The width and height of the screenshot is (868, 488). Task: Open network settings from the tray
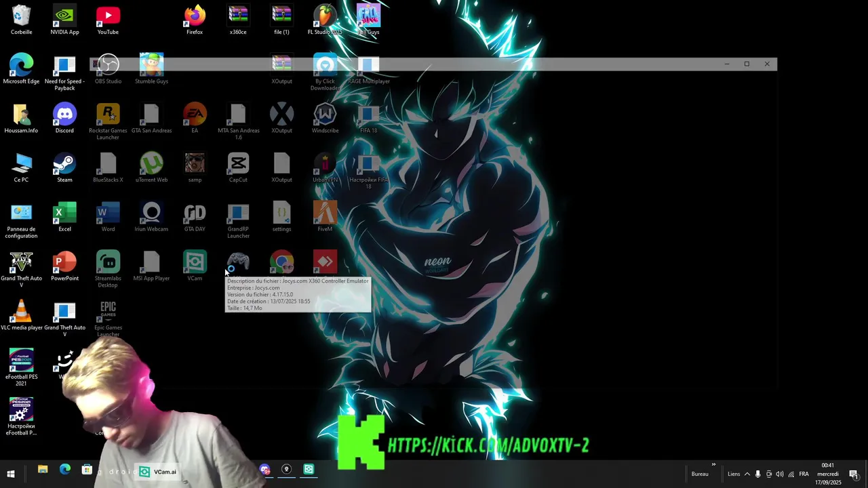pos(791,474)
